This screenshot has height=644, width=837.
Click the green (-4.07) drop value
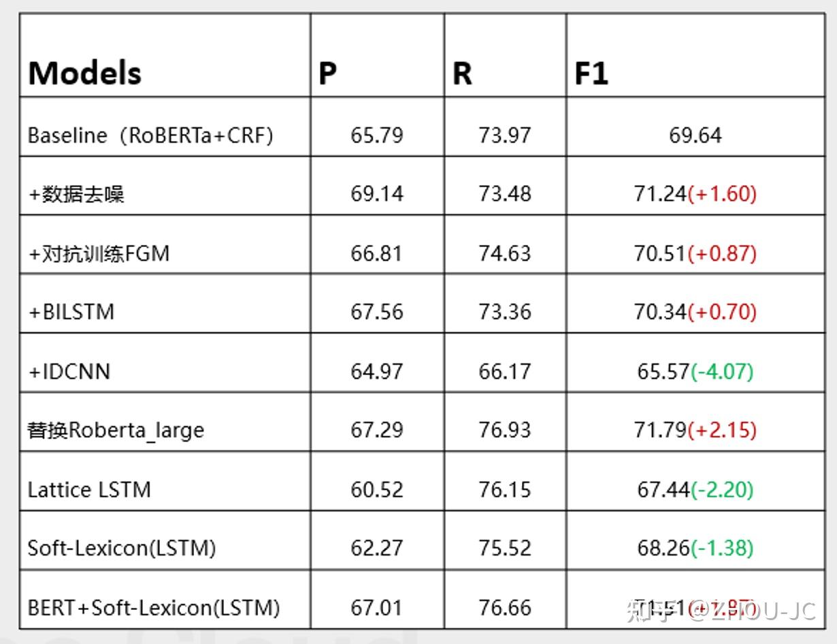[x=721, y=372]
